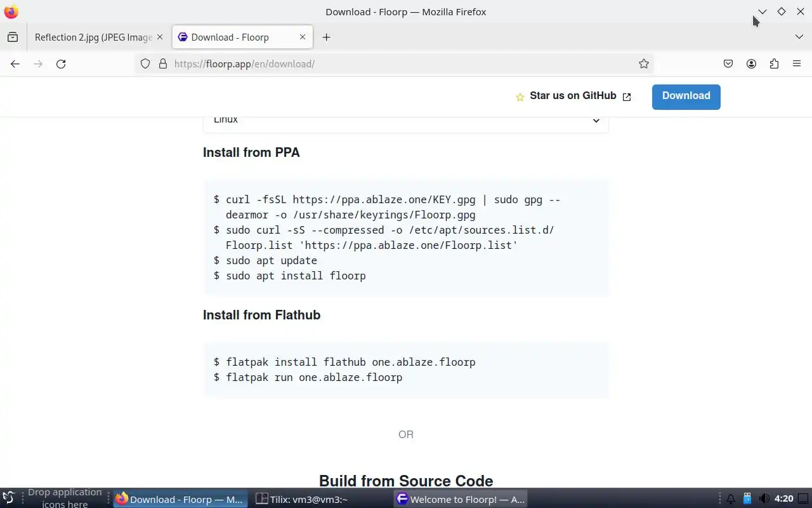Open Firefox View icon in tab bar
The width and height of the screenshot is (812, 508).
click(13, 37)
